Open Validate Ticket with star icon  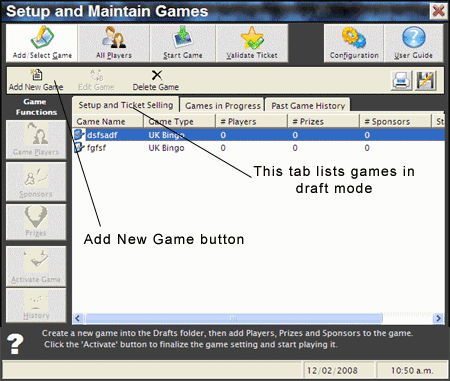pyautogui.click(x=252, y=43)
